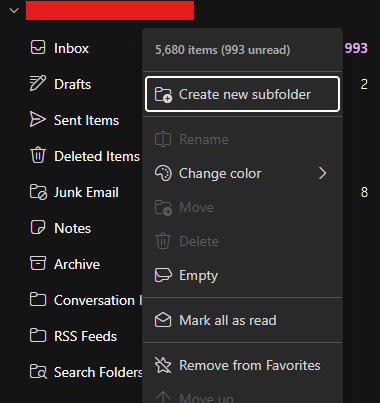Collapse the account folder list chevron
Screen dimensions: 380x403
[x=14, y=10]
